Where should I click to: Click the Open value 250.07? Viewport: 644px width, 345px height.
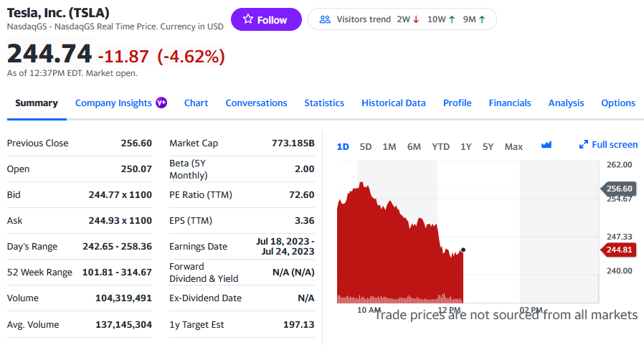(x=136, y=169)
